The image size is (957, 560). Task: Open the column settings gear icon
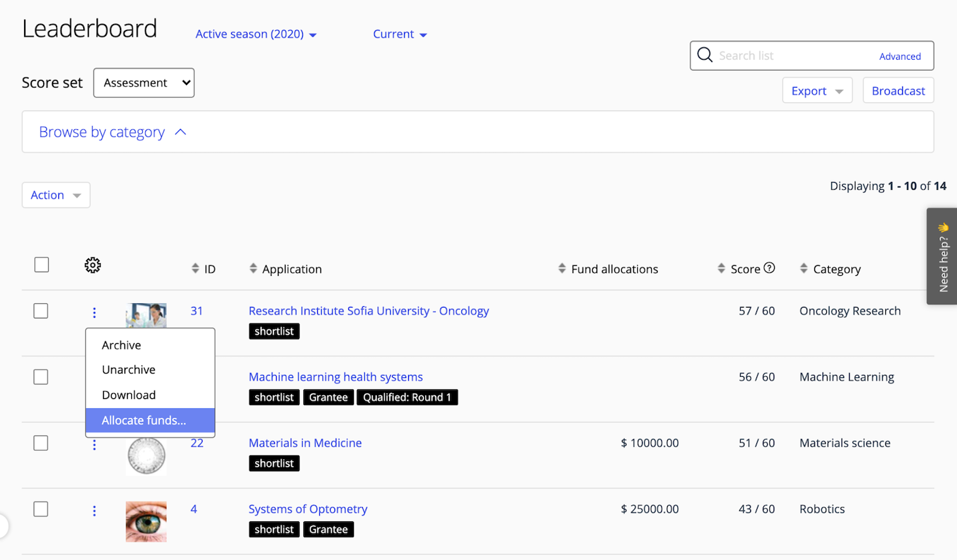click(92, 265)
